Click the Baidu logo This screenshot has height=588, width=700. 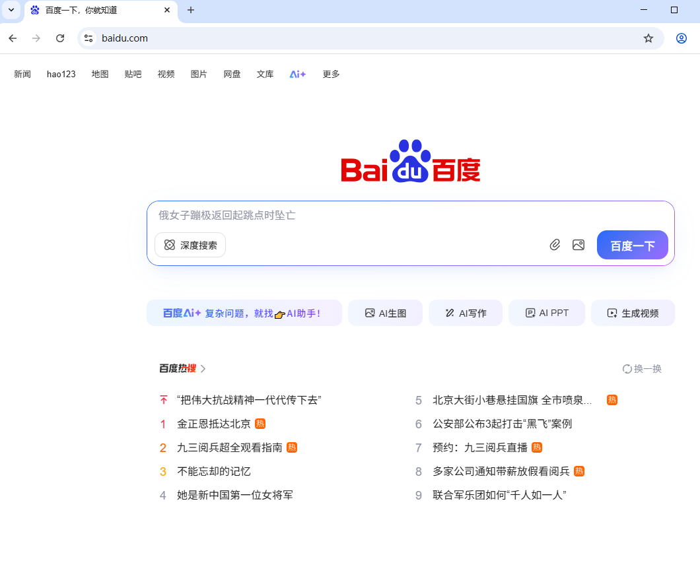tap(411, 162)
